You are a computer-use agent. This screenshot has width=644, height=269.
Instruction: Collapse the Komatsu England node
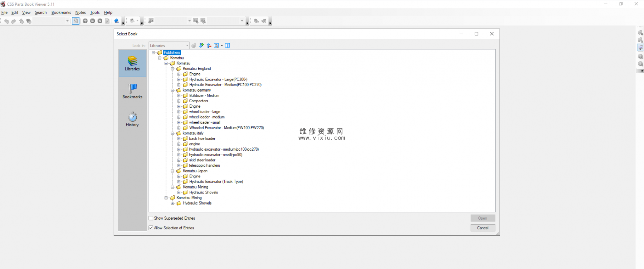(172, 69)
